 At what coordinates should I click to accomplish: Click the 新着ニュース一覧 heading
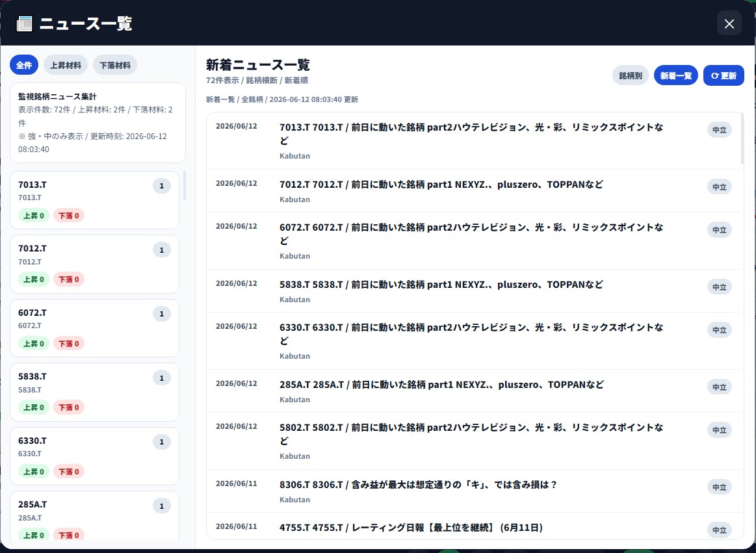point(257,64)
